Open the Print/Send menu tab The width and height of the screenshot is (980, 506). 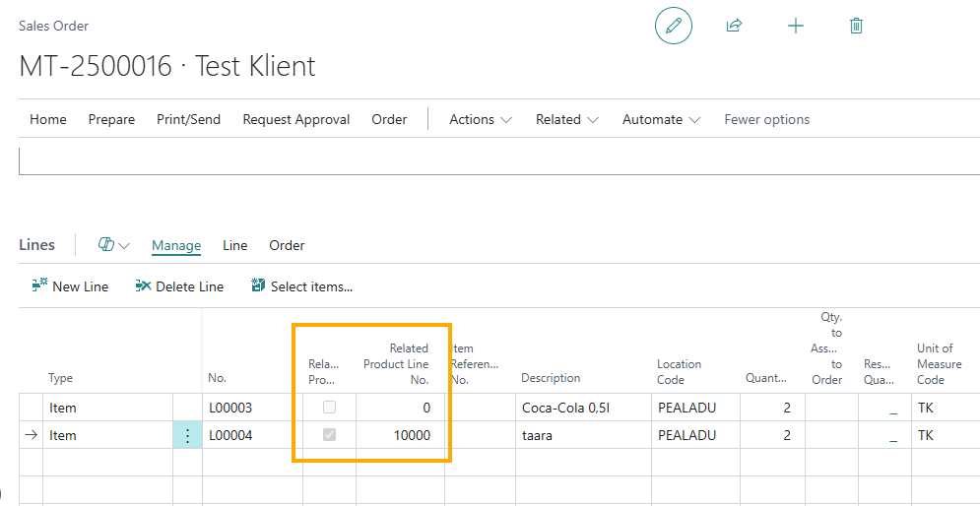pos(188,119)
